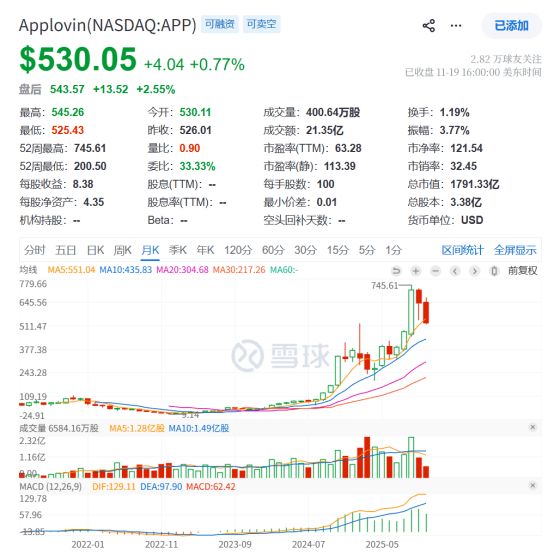Click the Applovin(NASDAQ:APP) title

click(107, 25)
